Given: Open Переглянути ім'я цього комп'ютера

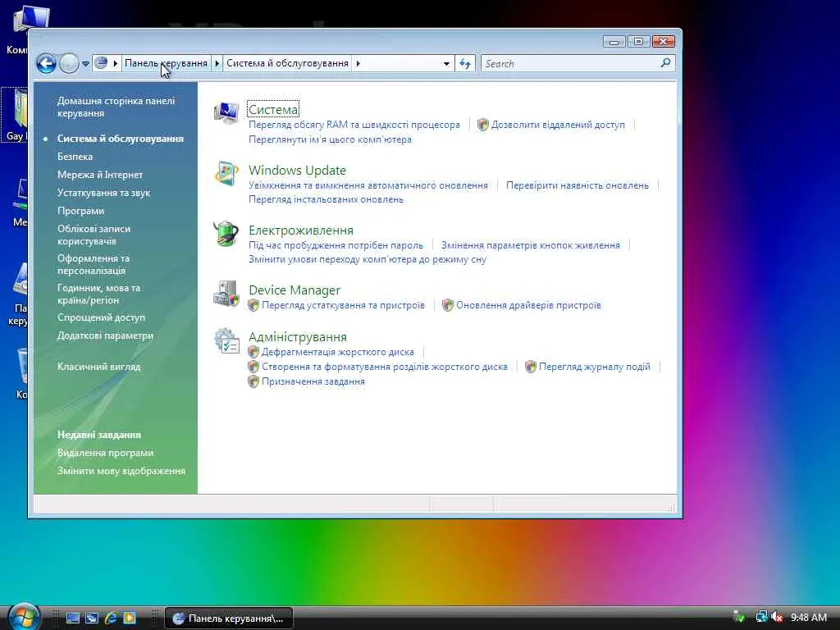Looking at the screenshot, I should pyautogui.click(x=330, y=139).
